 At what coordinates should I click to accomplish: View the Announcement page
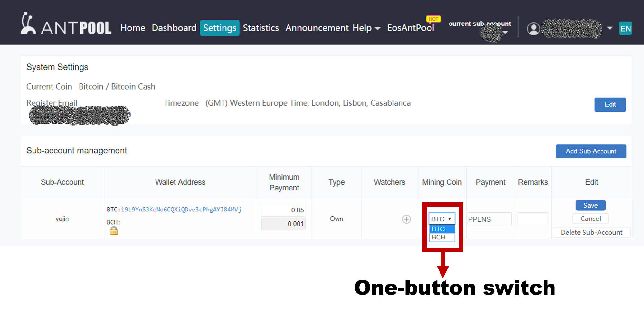(x=317, y=28)
